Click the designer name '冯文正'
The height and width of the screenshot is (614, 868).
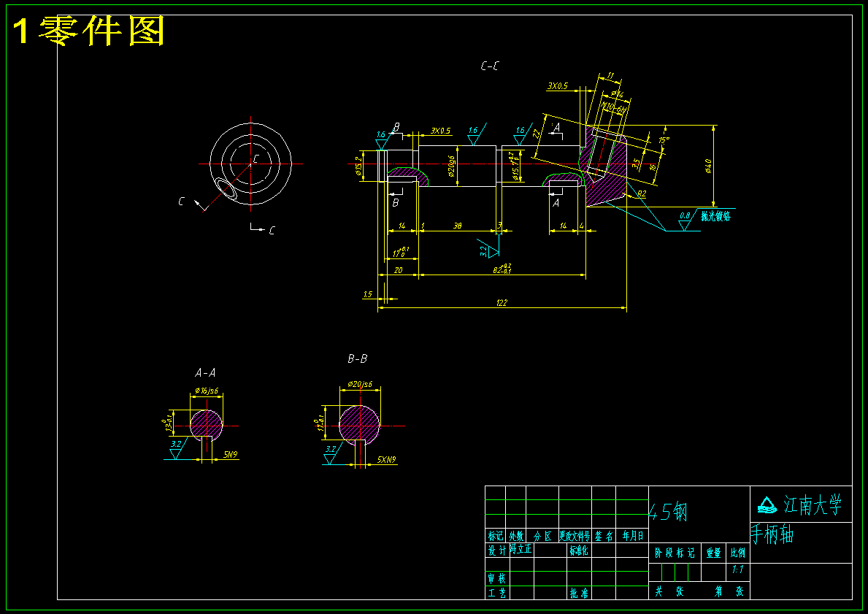[x=521, y=549]
